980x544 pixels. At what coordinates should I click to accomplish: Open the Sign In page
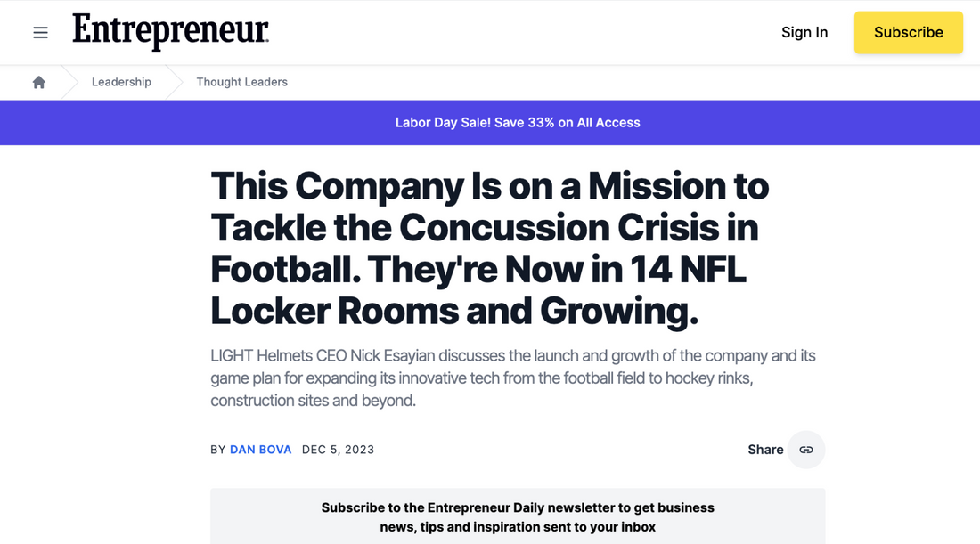[x=804, y=32]
